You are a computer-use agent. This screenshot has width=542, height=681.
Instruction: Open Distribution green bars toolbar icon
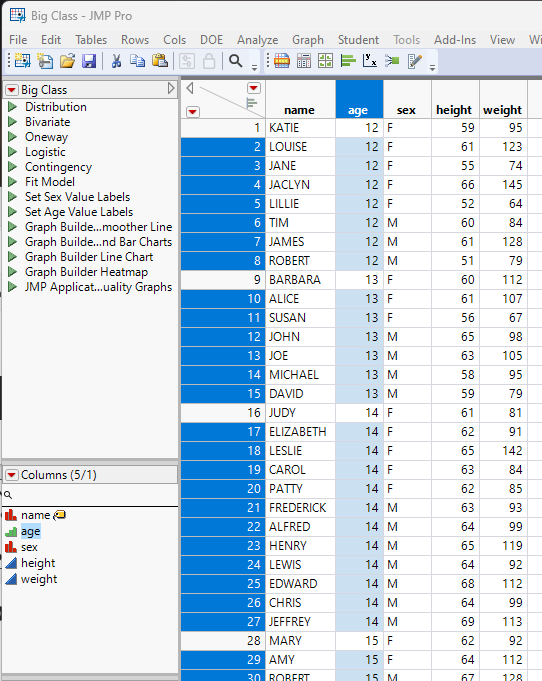coord(348,61)
